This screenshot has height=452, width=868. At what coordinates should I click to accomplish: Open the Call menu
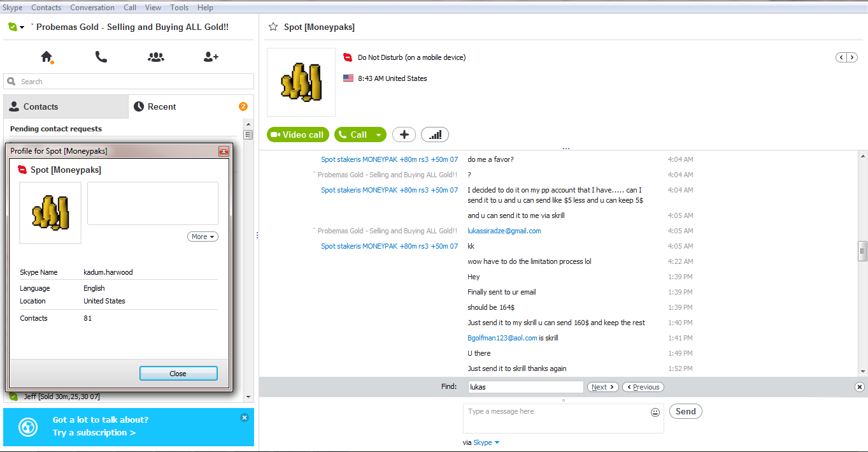[x=130, y=8]
